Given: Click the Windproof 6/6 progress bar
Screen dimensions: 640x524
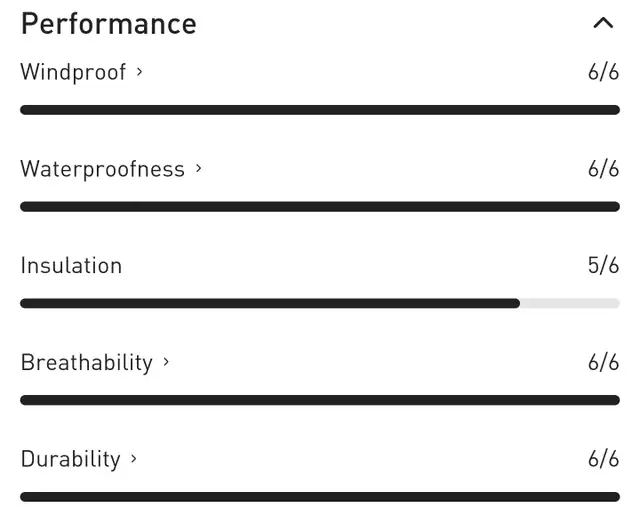Looking at the screenshot, I should click(320, 110).
